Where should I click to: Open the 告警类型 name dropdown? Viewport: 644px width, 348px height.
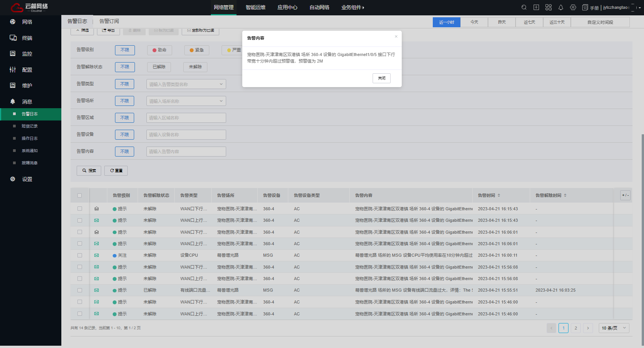tap(186, 84)
